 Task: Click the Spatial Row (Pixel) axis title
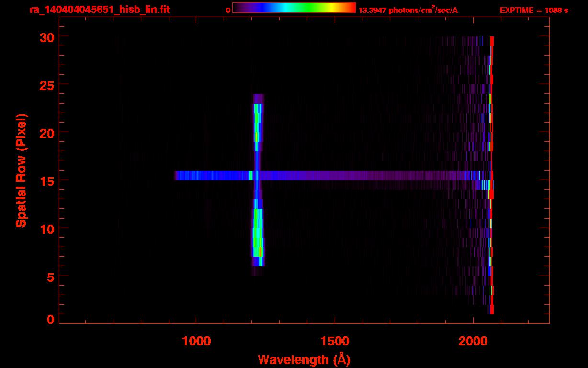pos(21,170)
